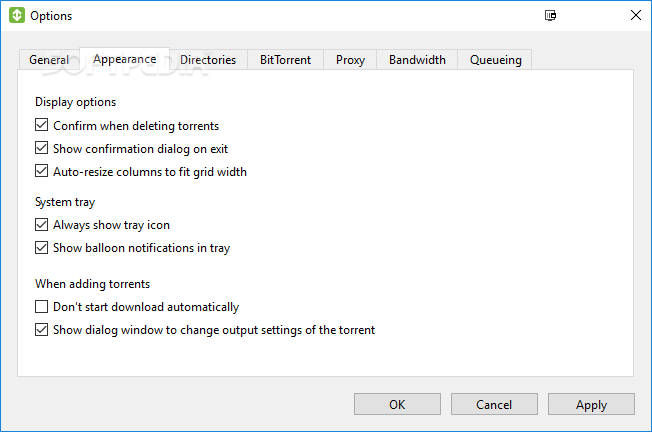Click the OK button
652x432 pixels.
click(397, 404)
